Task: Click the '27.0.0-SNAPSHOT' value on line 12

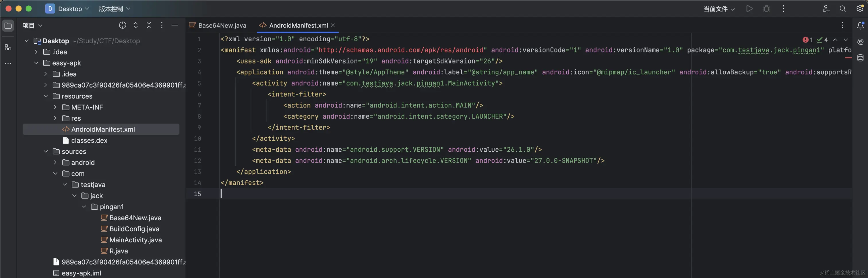Action: click(x=564, y=161)
